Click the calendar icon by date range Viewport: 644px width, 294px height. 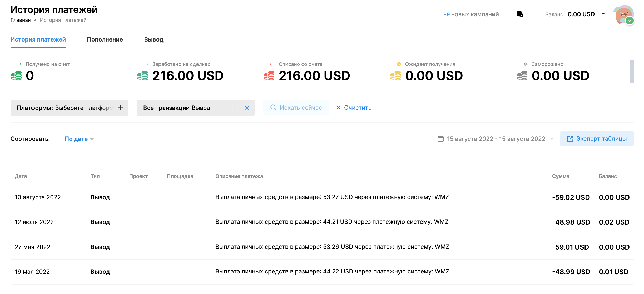click(x=440, y=139)
